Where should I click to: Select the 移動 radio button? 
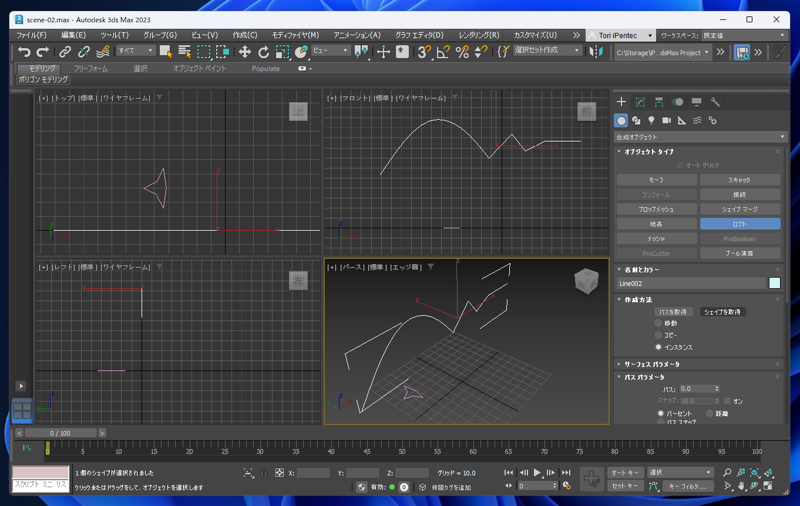pyautogui.click(x=659, y=323)
